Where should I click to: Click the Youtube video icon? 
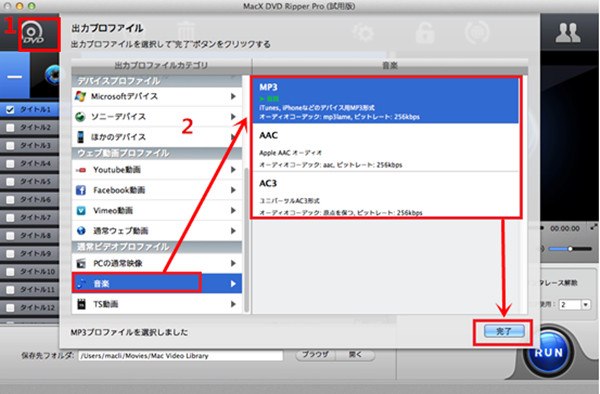click(x=81, y=170)
